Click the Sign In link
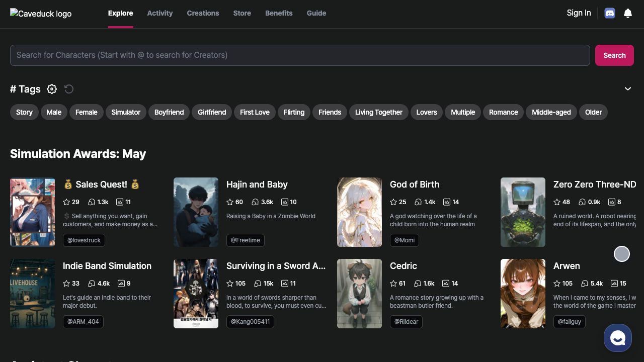 tap(579, 13)
